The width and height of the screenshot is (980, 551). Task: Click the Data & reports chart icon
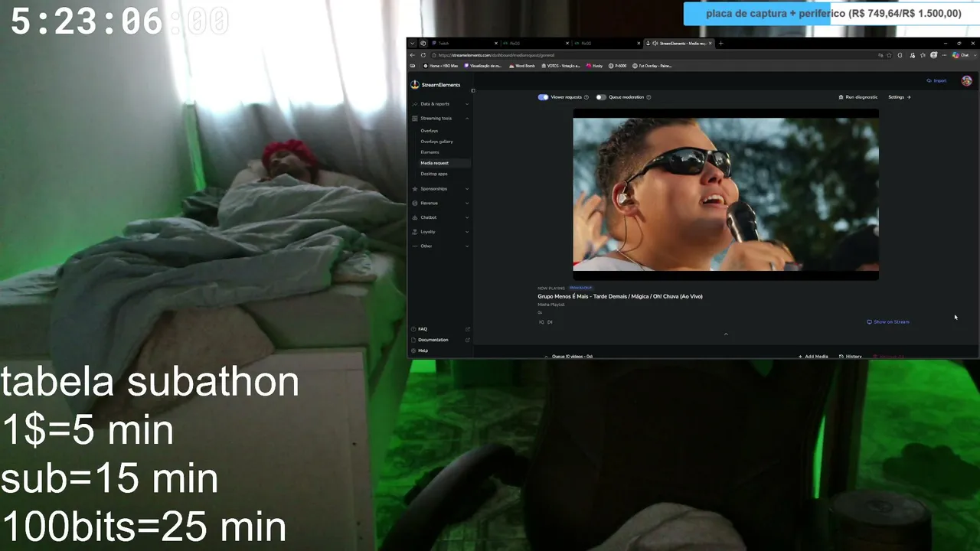415,104
